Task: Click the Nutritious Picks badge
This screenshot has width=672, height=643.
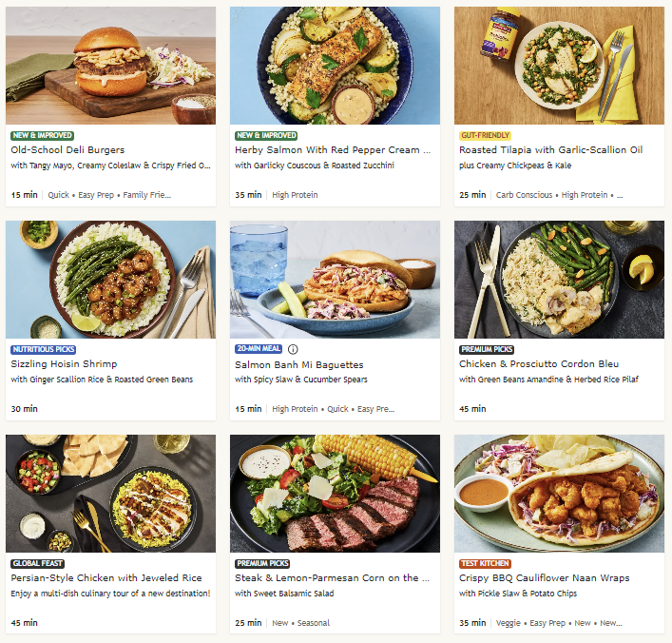Action: (x=44, y=350)
